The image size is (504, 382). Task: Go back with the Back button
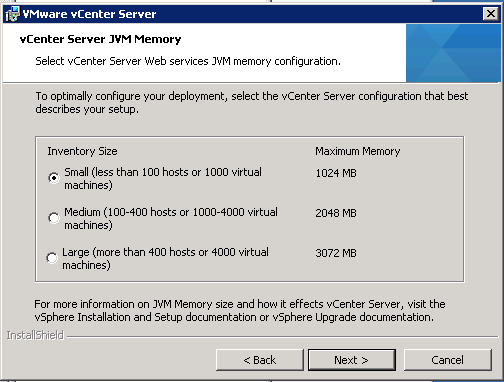[x=260, y=360]
